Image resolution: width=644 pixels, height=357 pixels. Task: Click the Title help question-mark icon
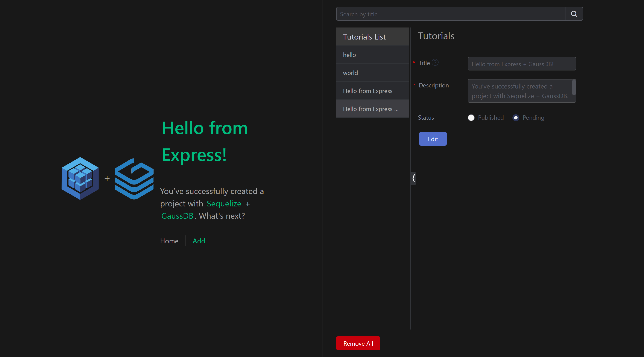pyautogui.click(x=435, y=63)
